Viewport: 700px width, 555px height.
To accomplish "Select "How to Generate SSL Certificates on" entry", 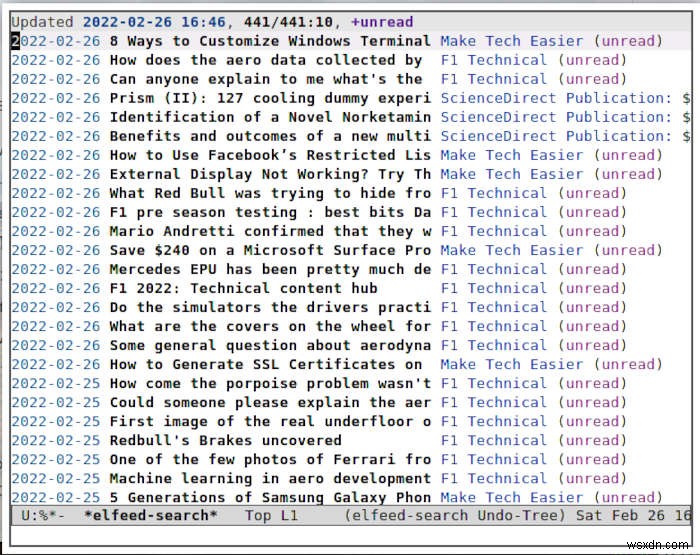I will click(x=266, y=364).
